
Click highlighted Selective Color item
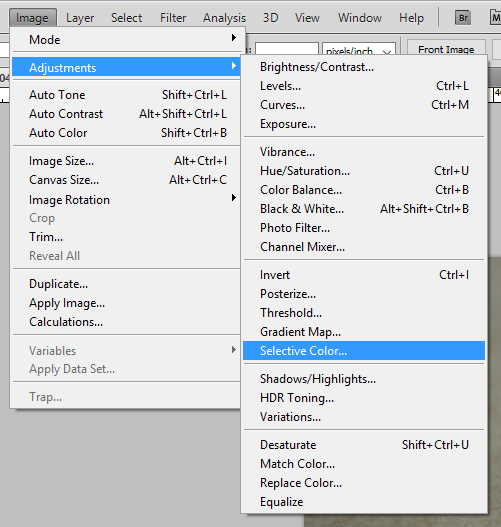click(364, 351)
